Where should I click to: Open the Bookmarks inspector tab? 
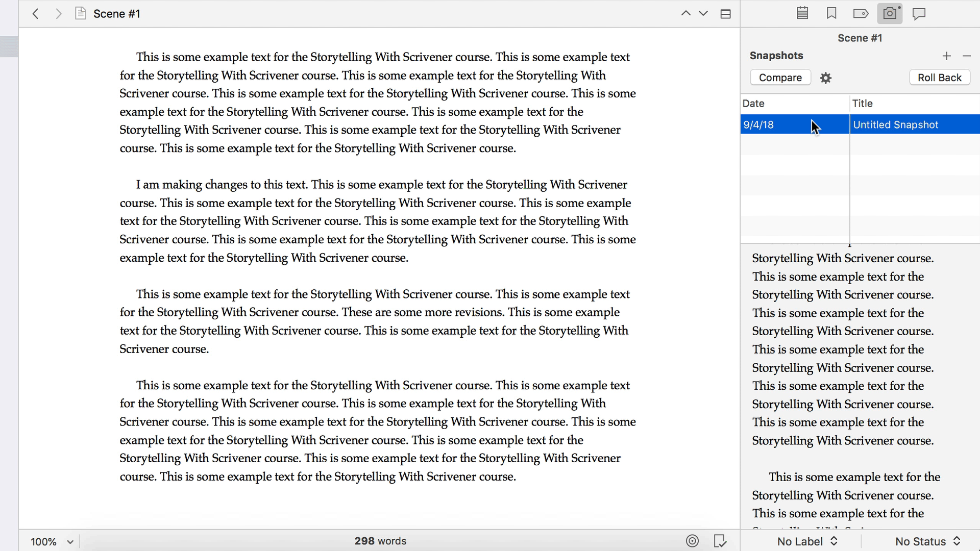tap(831, 13)
